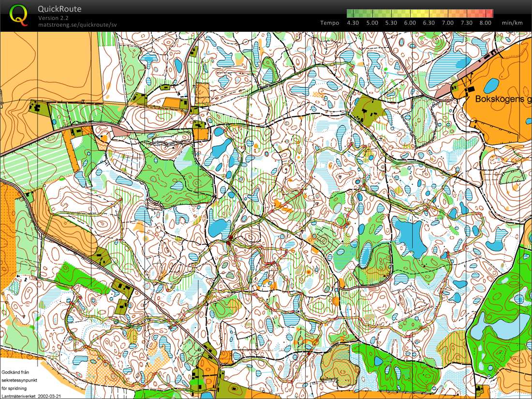
Task: Click the 6.00 tempo value
Action: click(x=410, y=23)
